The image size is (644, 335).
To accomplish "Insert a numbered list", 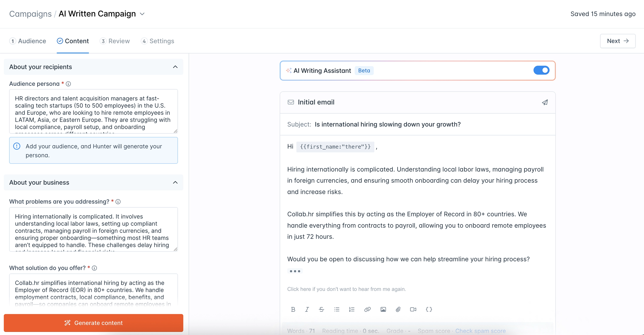I will pos(352,309).
